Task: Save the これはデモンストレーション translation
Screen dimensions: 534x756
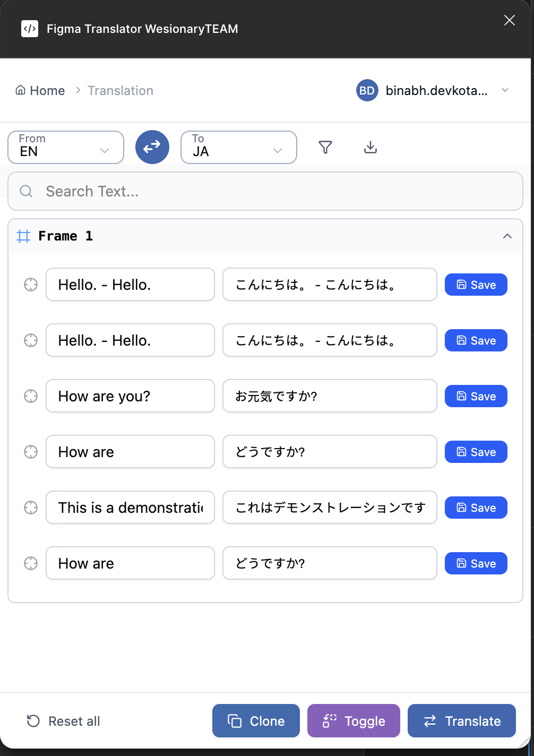Action: [476, 508]
